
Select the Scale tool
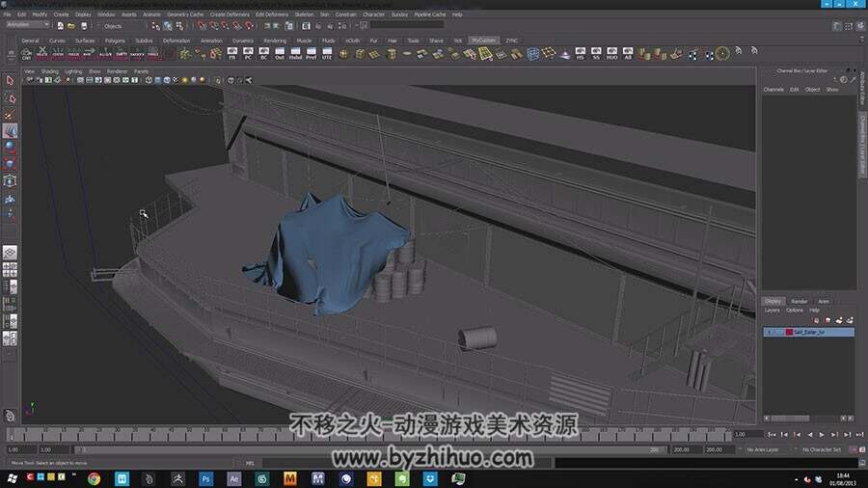[x=10, y=164]
